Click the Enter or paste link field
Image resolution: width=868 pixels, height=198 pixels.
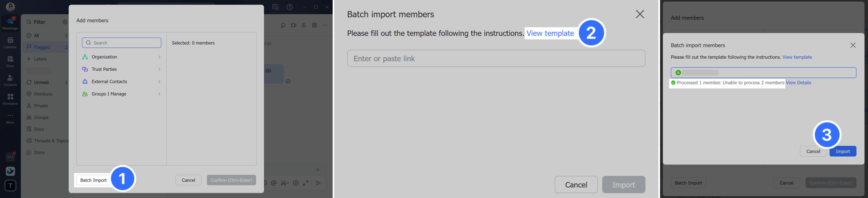click(x=496, y=59)
